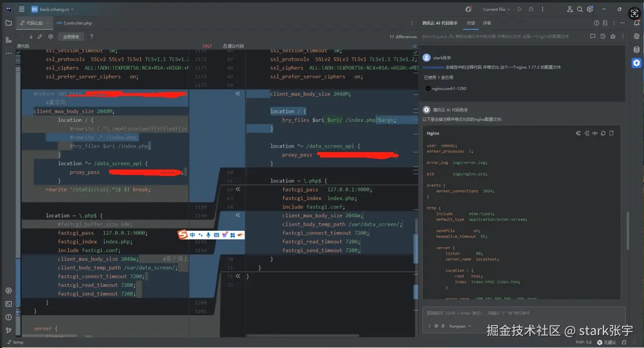Open IDE settings gear in title bar
This screenshot has width=644, height=348.
click(590, 9)
